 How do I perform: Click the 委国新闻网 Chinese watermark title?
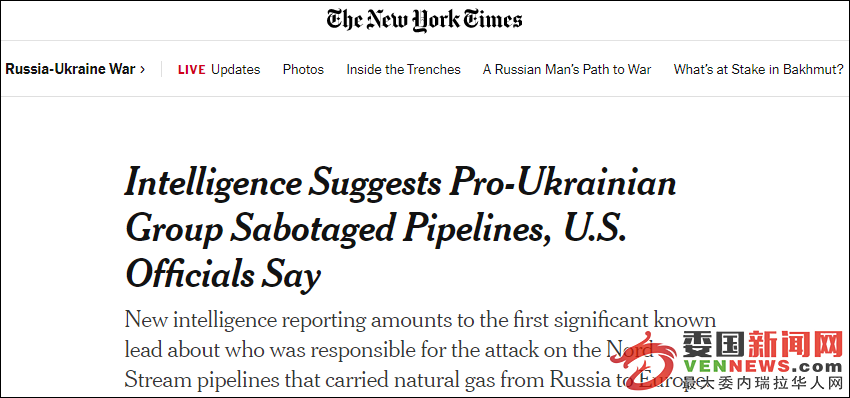pos(762,345)
